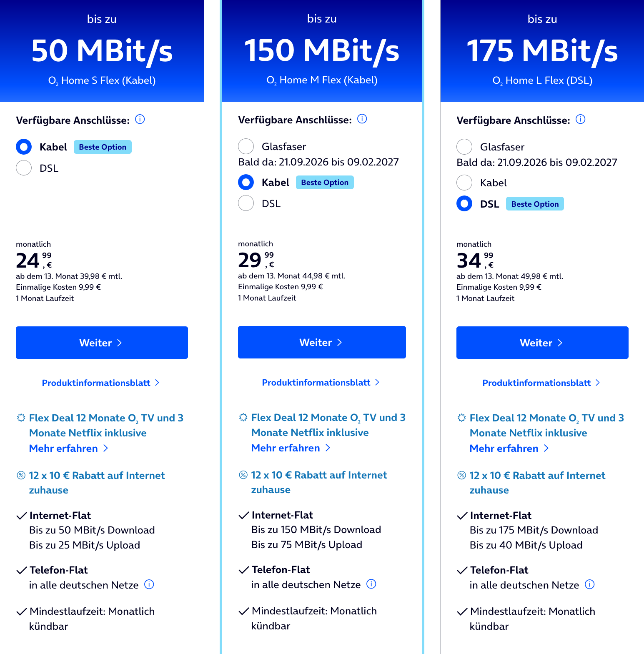Open Produktinformationsblatt link for Home M Flex

pos(321,383)
